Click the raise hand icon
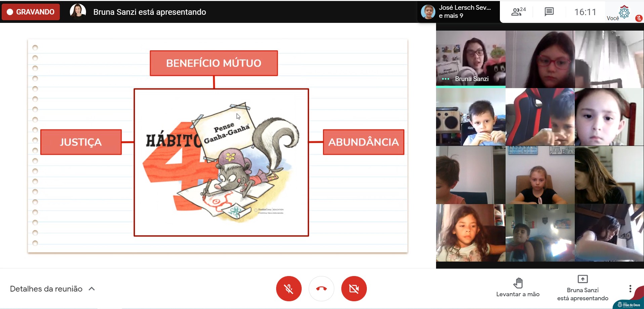 pos(518,283)
